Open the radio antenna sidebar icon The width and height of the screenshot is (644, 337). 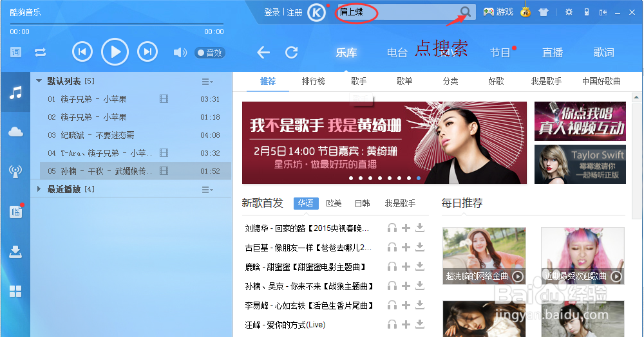point(15,171)
